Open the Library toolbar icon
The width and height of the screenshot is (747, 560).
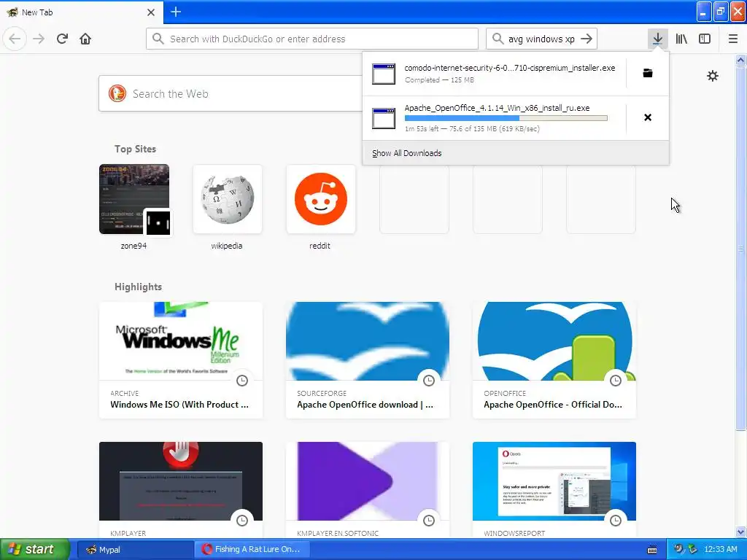pyautogui.click(x=681, y=39)
